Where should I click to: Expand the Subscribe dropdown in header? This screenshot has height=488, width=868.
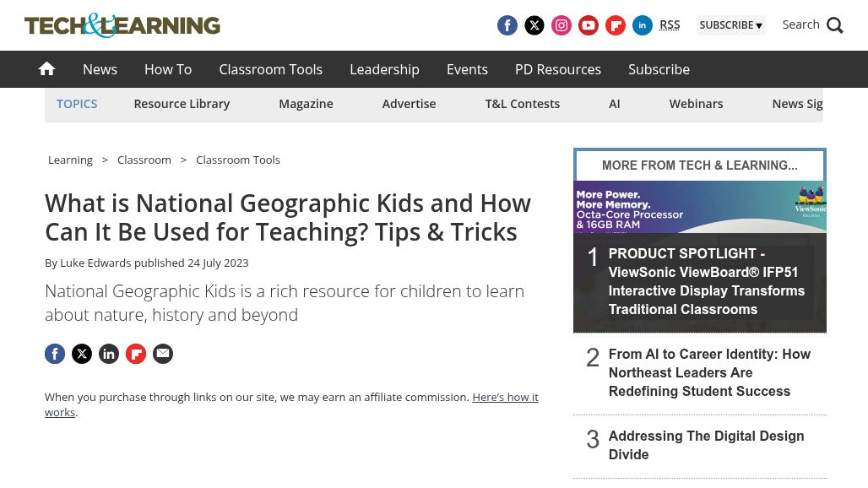pos(730,25)
